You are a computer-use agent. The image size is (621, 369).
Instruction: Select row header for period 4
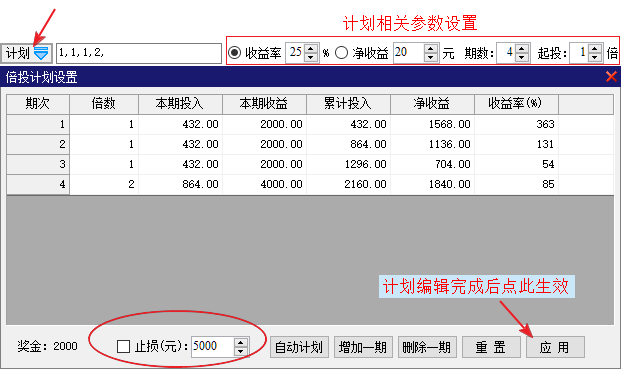(x=38, y=184)
